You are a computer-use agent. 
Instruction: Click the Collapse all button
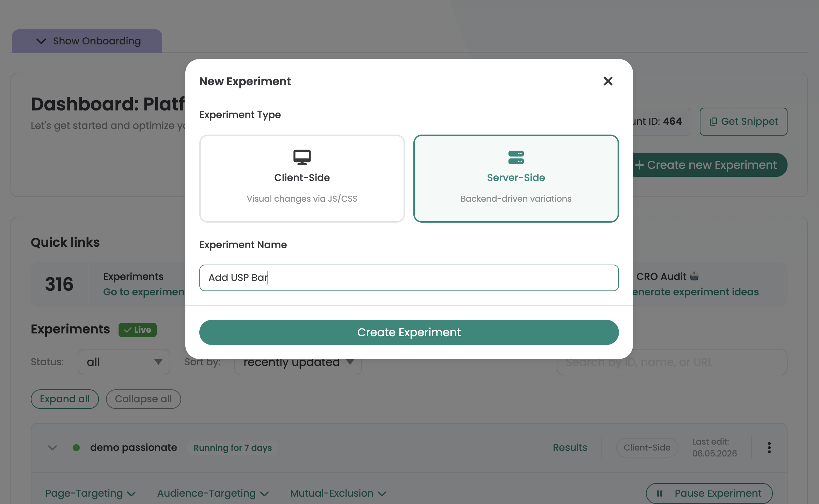pyautogui.click(x=143, y=399)
